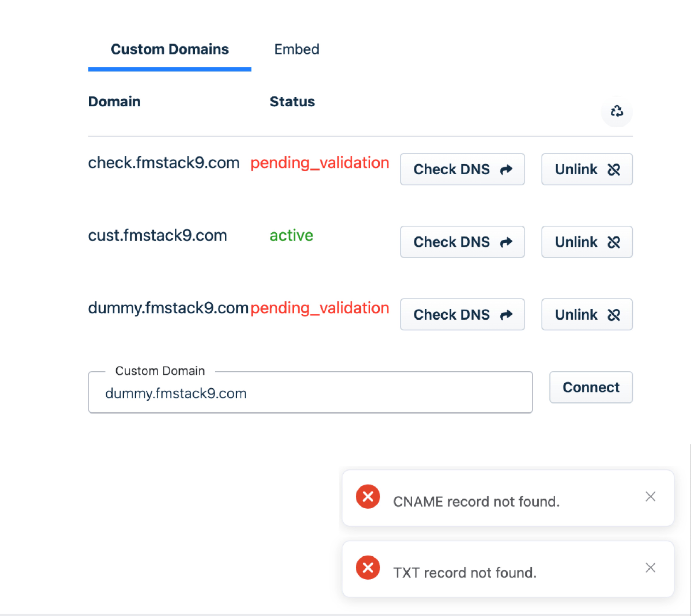Viewport: 691px width, 616px height.
Task: Dismiss the CNAME record not found toast
Action: click(650, 497)
